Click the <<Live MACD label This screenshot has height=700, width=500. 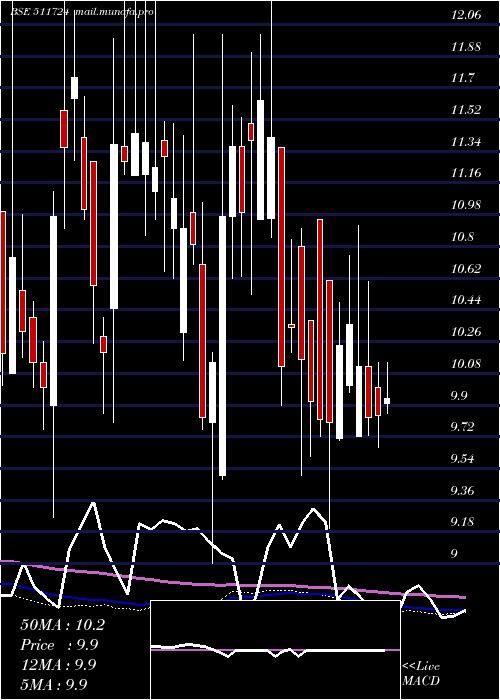coord(421,673)
